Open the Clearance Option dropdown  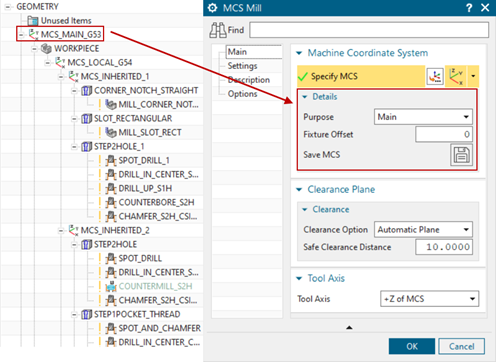[423, 230]
